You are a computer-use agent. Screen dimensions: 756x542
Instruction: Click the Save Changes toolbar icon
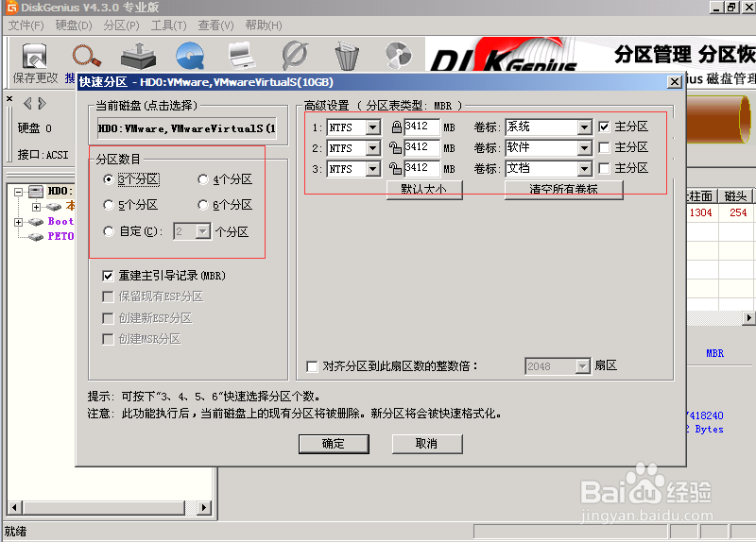point(35,56)
